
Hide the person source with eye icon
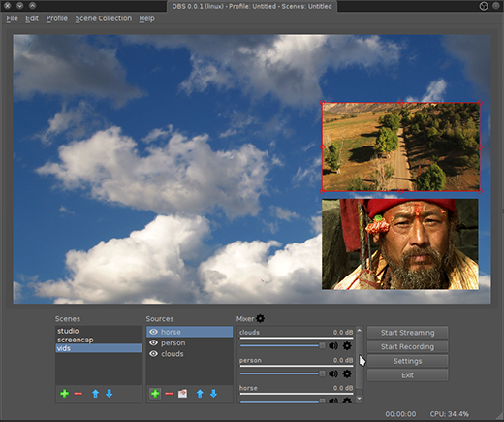(x=154, y=342)
